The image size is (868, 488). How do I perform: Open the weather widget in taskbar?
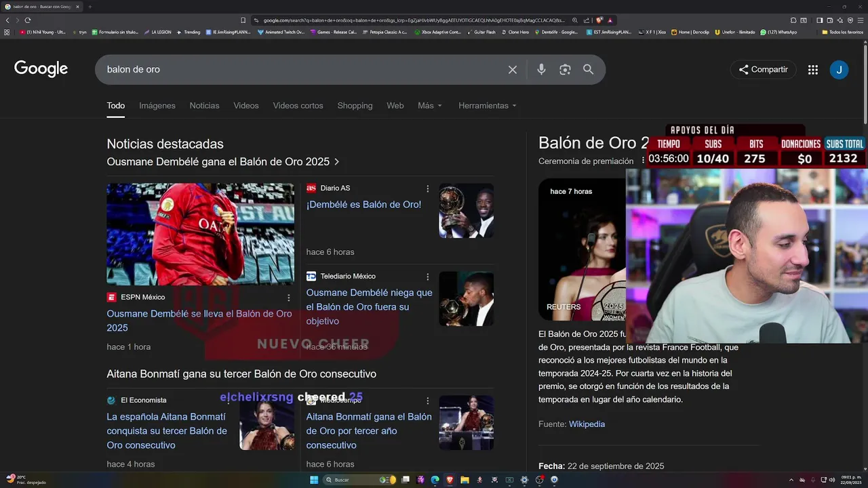26,480
